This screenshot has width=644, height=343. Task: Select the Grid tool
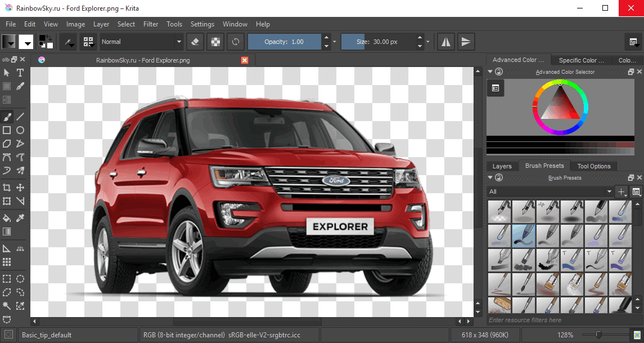[x=7, y=262]
